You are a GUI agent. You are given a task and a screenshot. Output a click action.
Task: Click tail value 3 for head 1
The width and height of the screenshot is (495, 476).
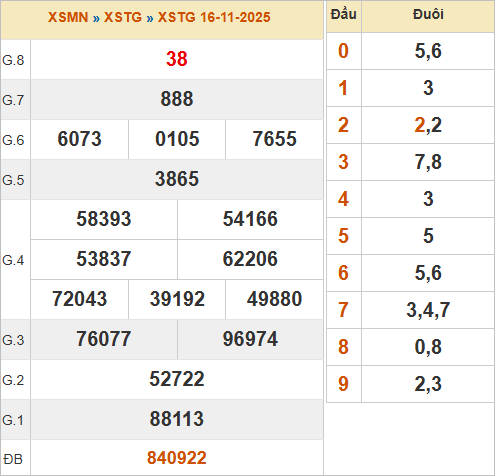(428, 88)
